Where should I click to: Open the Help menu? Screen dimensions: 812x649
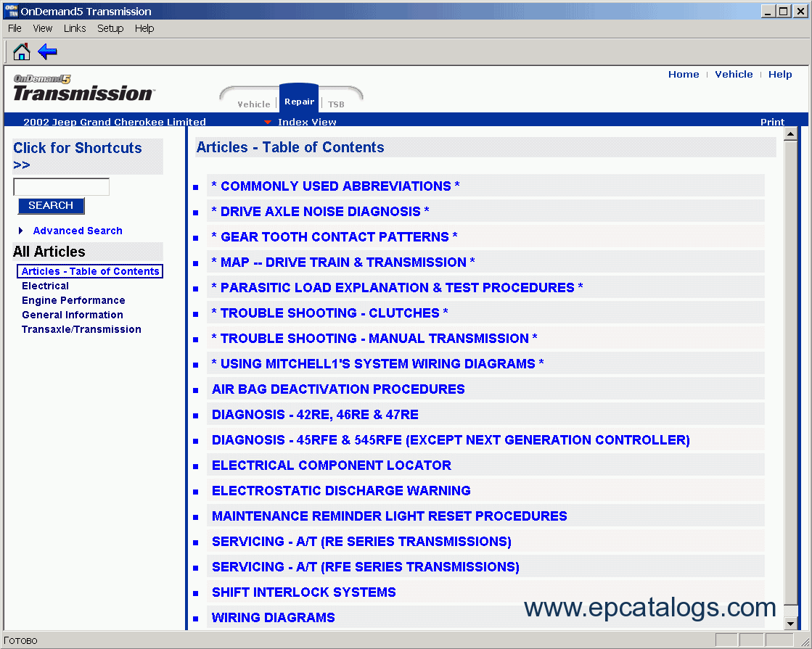(144, 28)
